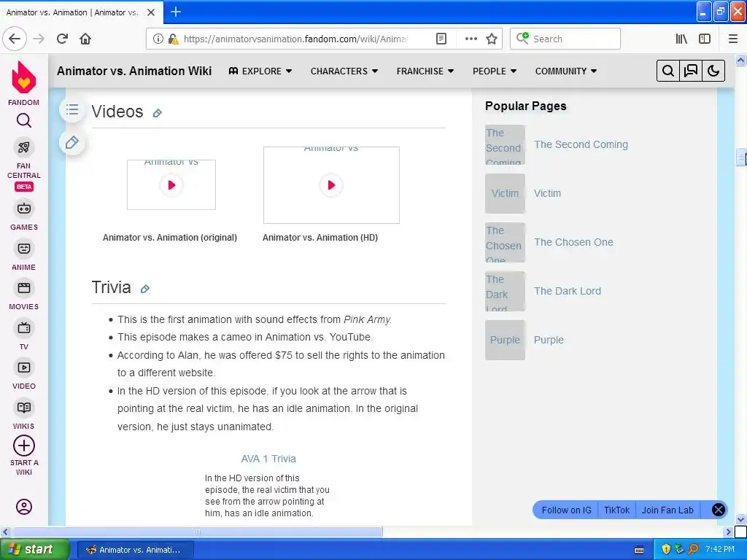Select Animator vs. Animati... taskbar button
Viewport: 747px width, 560px height.
135,550
